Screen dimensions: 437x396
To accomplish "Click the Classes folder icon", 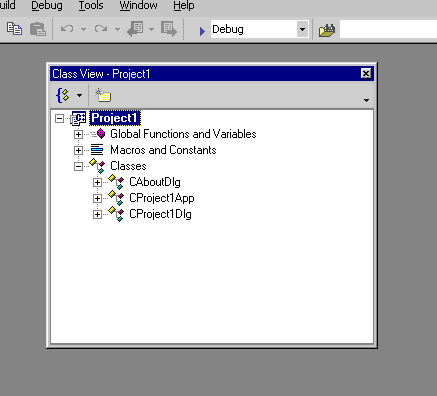I will point(97,166).
